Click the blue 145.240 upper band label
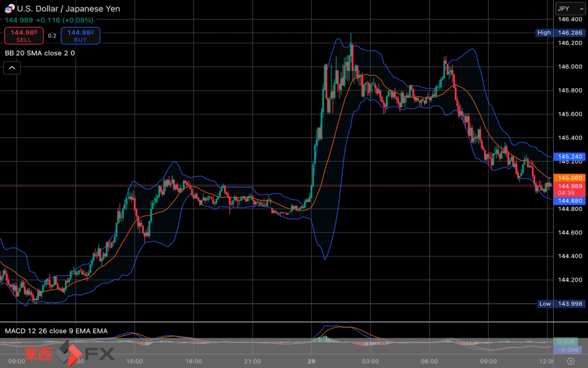The height and width of the screenshot is (368, 588). point(570,156)
